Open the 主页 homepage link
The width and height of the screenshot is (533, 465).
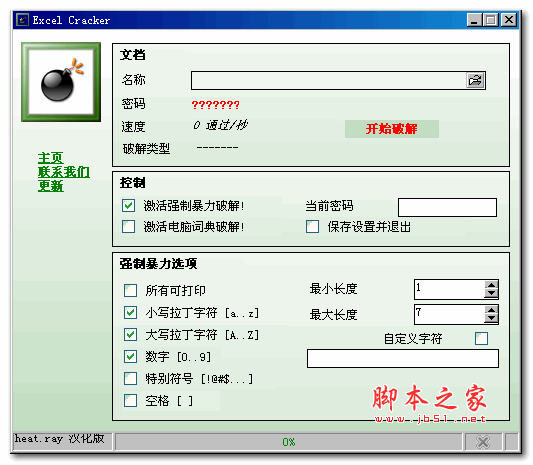(x=51, y=158)
